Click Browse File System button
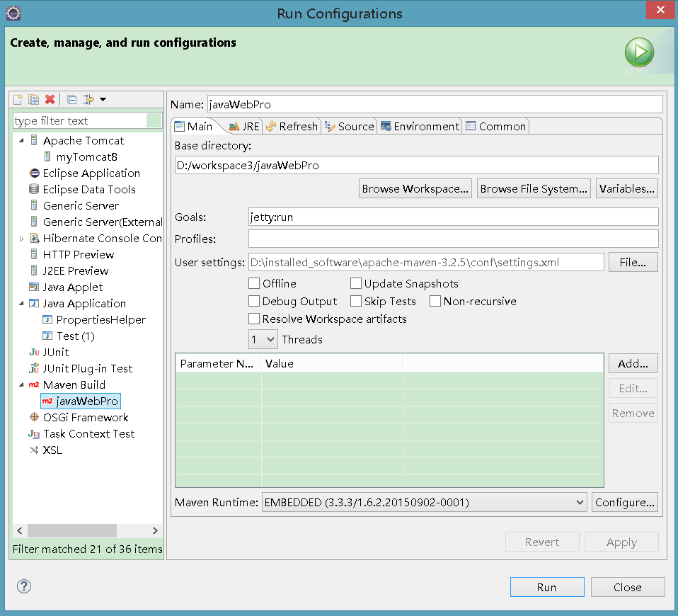678x616 pixels. [534, 188]
